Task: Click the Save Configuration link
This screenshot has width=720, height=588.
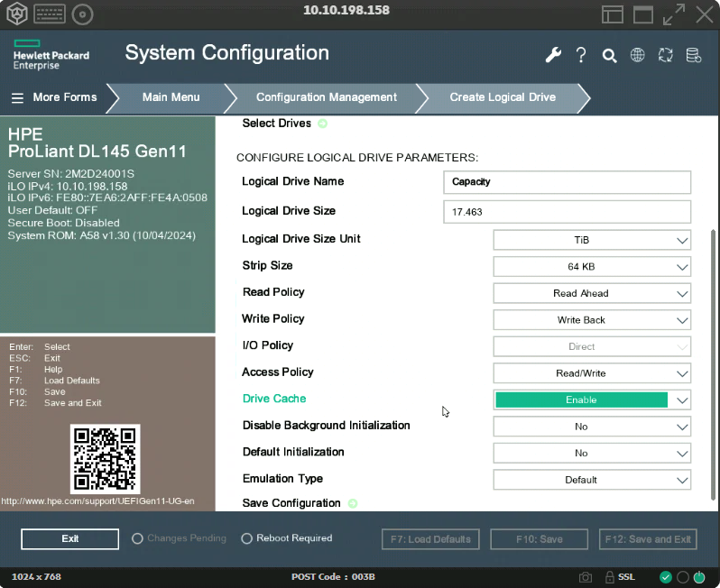Action: coord(291,503)
